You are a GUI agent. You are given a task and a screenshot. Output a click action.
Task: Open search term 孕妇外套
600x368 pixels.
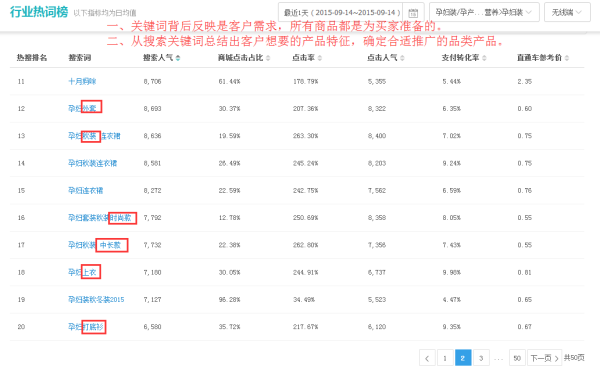(82, 108)
